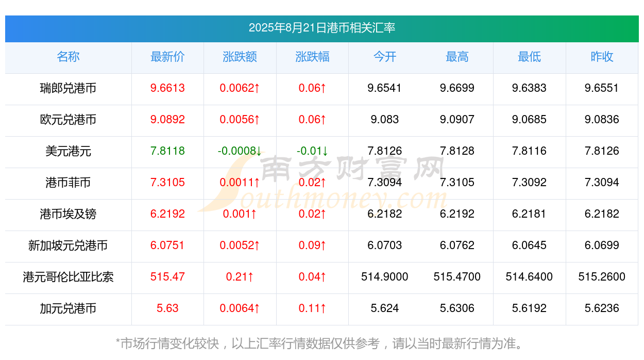Screen dimensions: 644x360
Task: Click the 新加坡元兑港币 row name
Action: coord(68,246)
